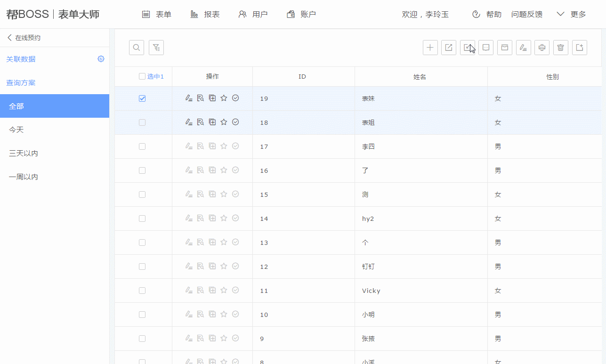This screenshot has height=364, width=606.
Task: Select the row 17 李四 checkbox
Action: (x=142, y=146)
